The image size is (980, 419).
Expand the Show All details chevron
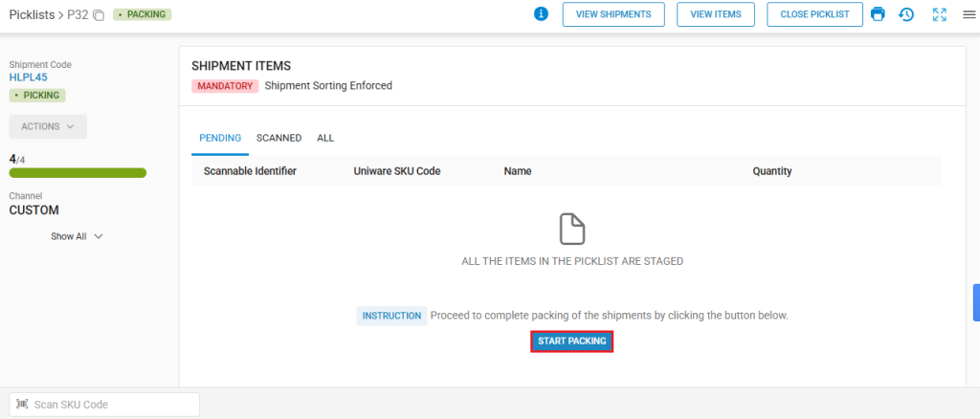(x=98, y=236)
